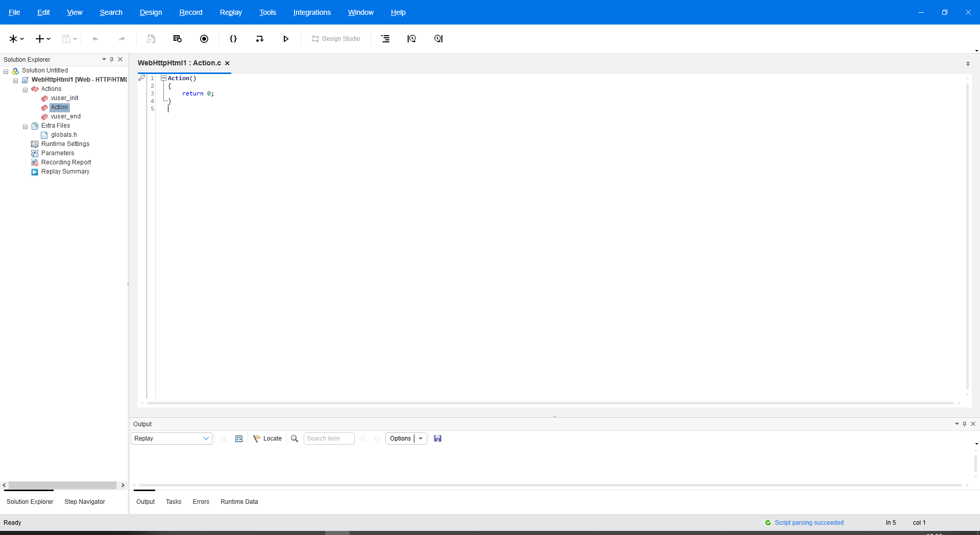
Task: Open the Record menu
Action: pyautogui.click(x=191, y=12)
